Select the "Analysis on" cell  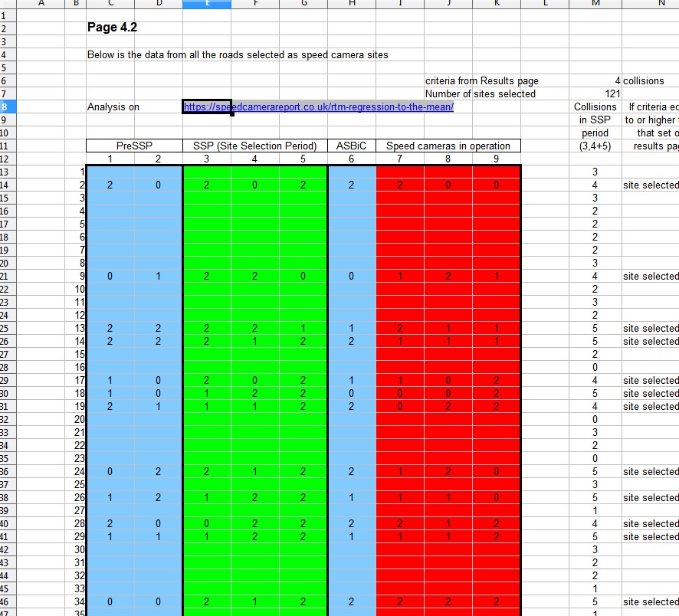pyautogui.click(x=113, y=107)
